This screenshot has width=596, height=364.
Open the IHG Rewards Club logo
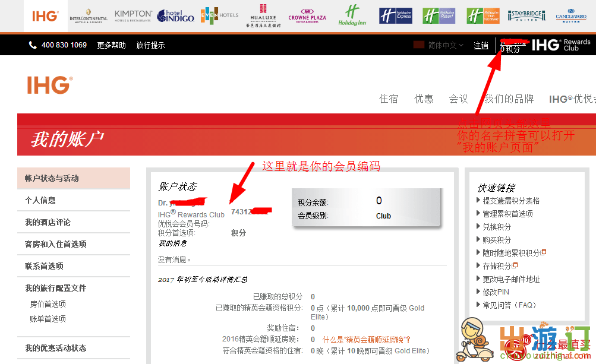(x=561, y=45)
